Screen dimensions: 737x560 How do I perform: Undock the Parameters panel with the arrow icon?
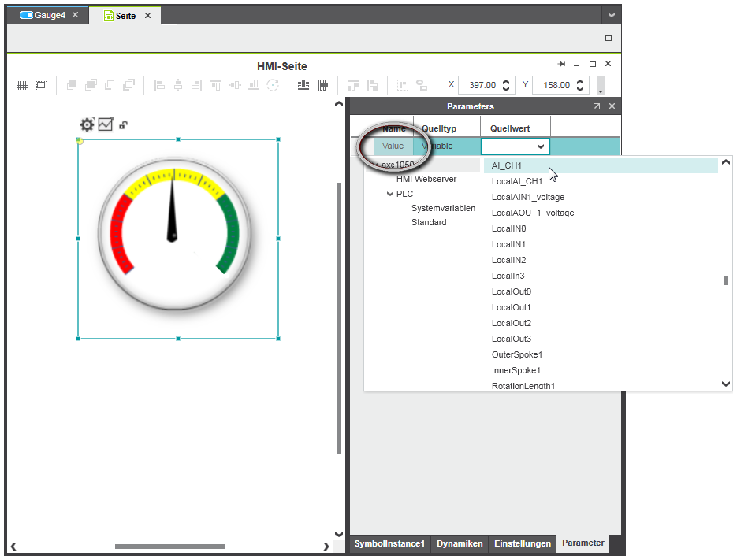[x=597, y=106]
